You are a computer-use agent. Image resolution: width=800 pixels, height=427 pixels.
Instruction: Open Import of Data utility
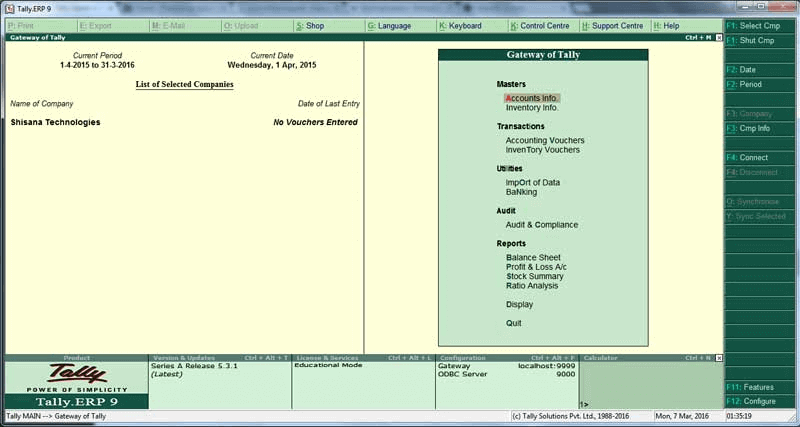(533, 183)
